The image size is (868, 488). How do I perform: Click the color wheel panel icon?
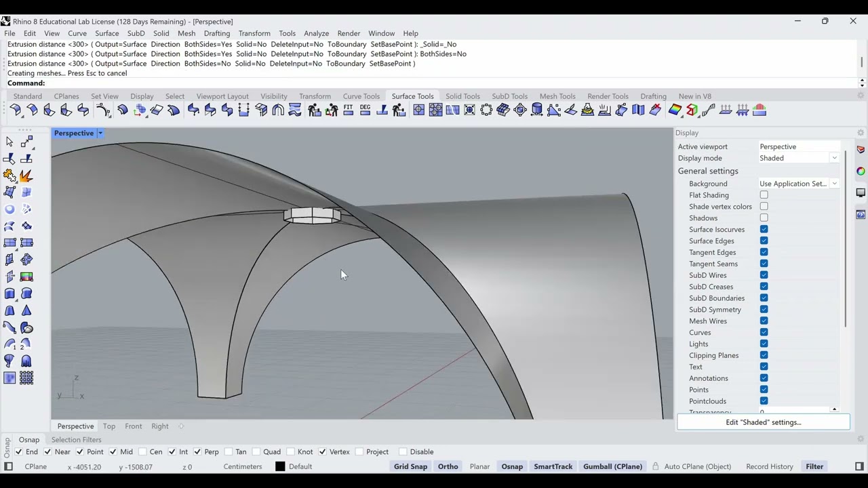point(861,171)
